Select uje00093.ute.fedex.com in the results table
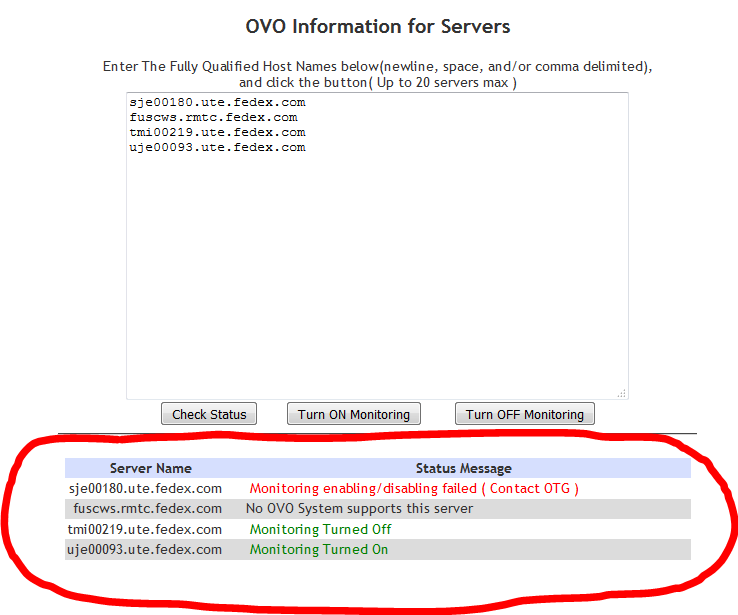This screenshot has width=738, height=615. click(x=145, y=549)
